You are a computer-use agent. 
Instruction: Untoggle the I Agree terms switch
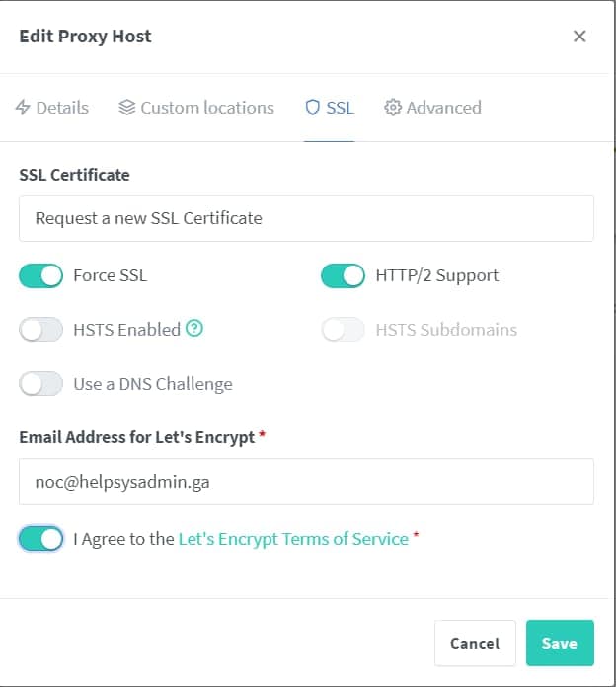41,539
